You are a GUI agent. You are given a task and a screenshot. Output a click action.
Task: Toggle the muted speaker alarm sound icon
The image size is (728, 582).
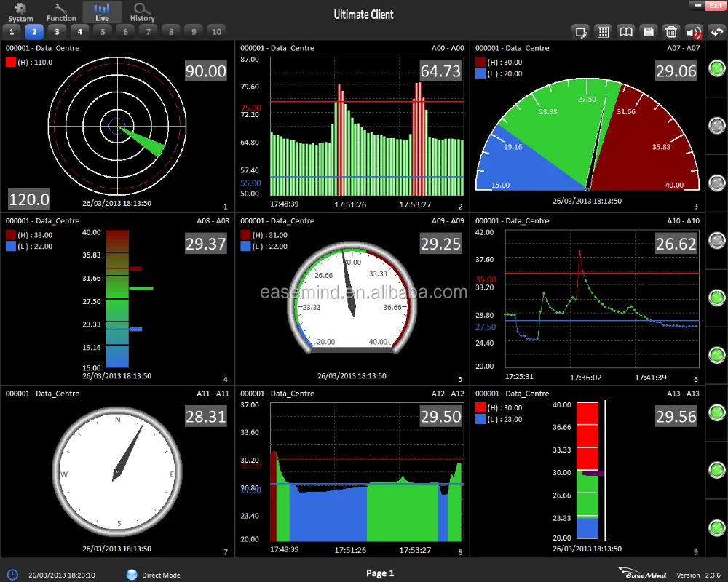point(695,31)
